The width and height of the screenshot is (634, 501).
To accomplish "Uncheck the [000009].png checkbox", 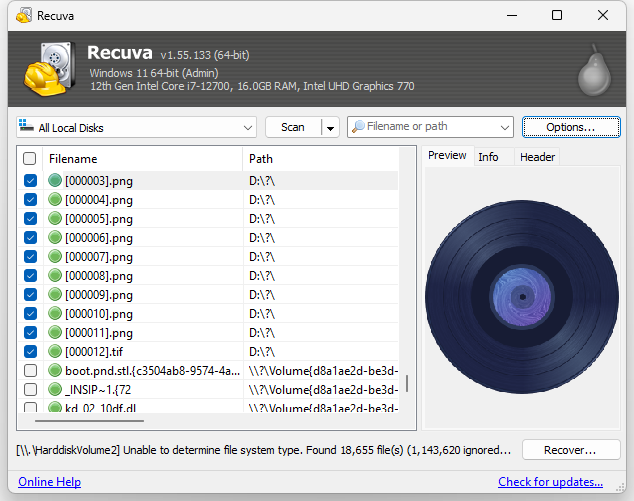I will pyautogui.click(x=30, y=294).
